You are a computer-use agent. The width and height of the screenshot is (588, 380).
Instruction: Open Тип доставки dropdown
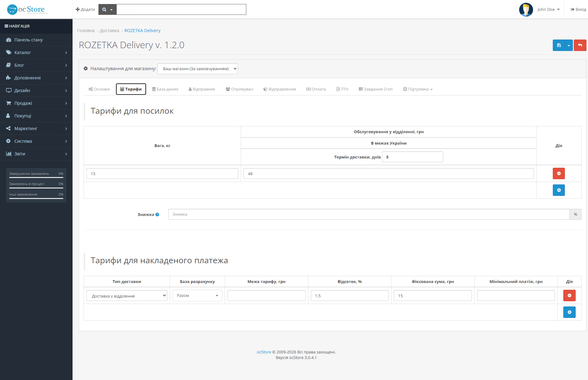[127, 296]
